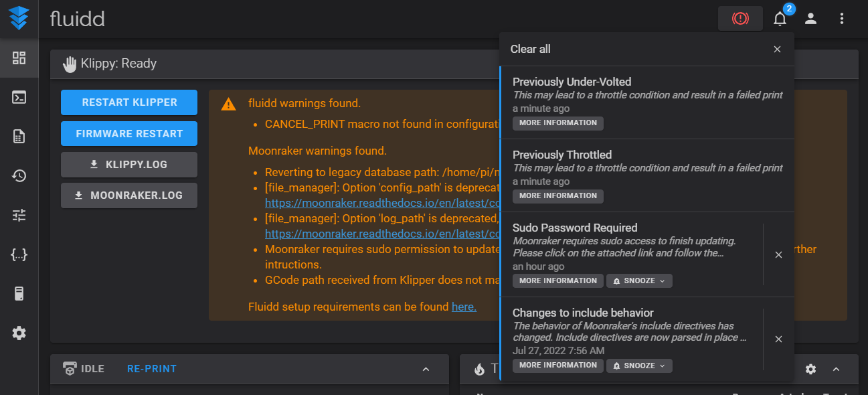Viewport: 868px width, 395px height.
Task: Open the tune sliders icon in sidebar
Action: (x=19, y=216)
